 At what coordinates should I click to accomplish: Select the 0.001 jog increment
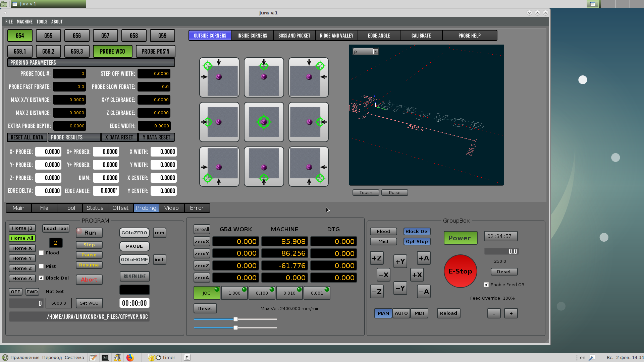(x=317, y=293)
